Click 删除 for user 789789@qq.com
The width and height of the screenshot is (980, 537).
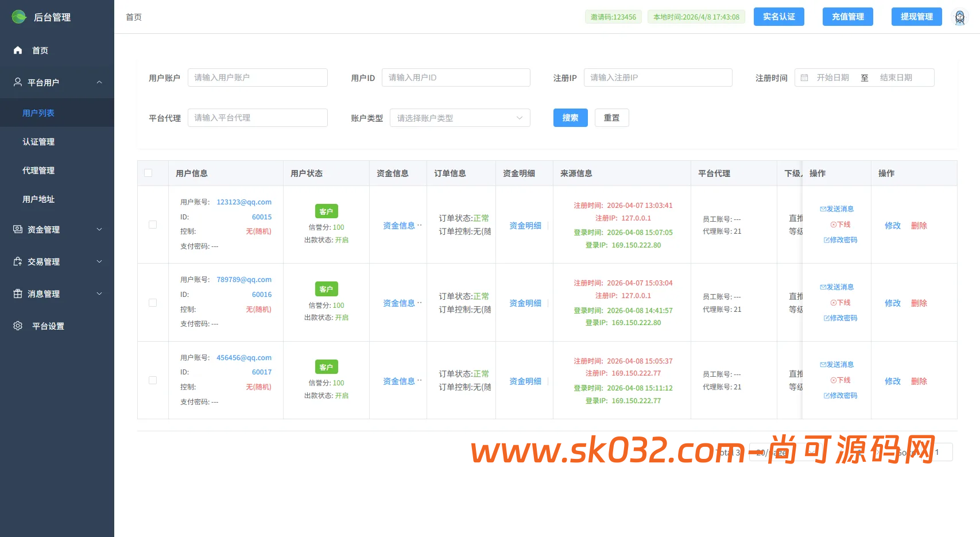pos(919,303)
